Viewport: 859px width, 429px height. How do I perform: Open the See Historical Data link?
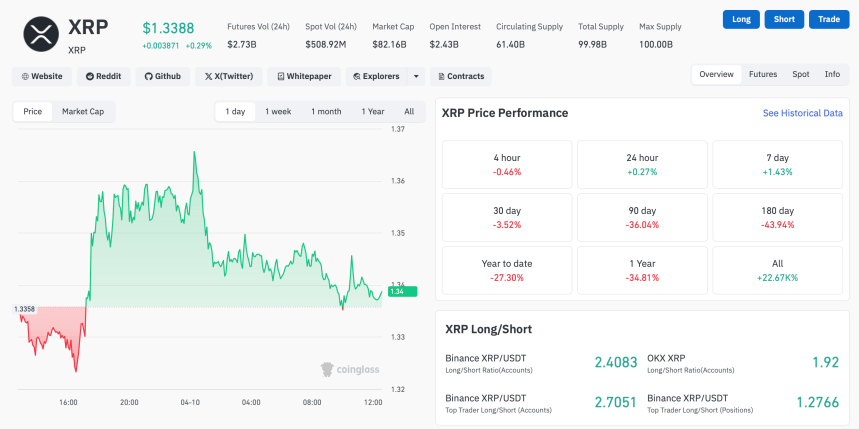tap(803, 113)
